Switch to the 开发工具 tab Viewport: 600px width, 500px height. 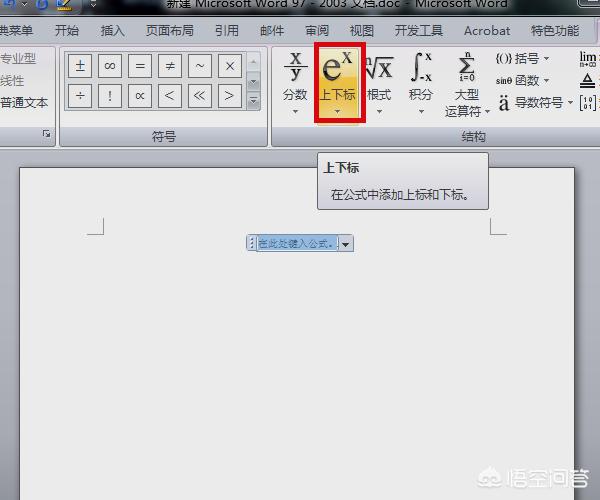[x=419, y=30]
